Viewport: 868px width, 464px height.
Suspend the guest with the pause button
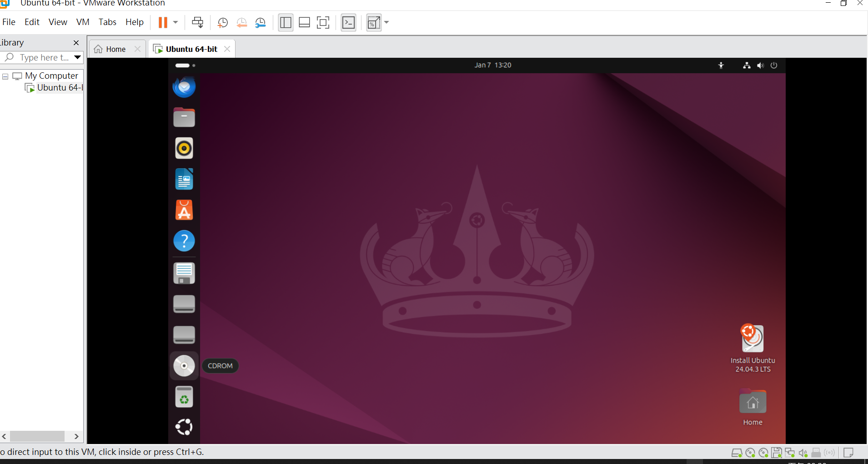click(x=162, y=22)
